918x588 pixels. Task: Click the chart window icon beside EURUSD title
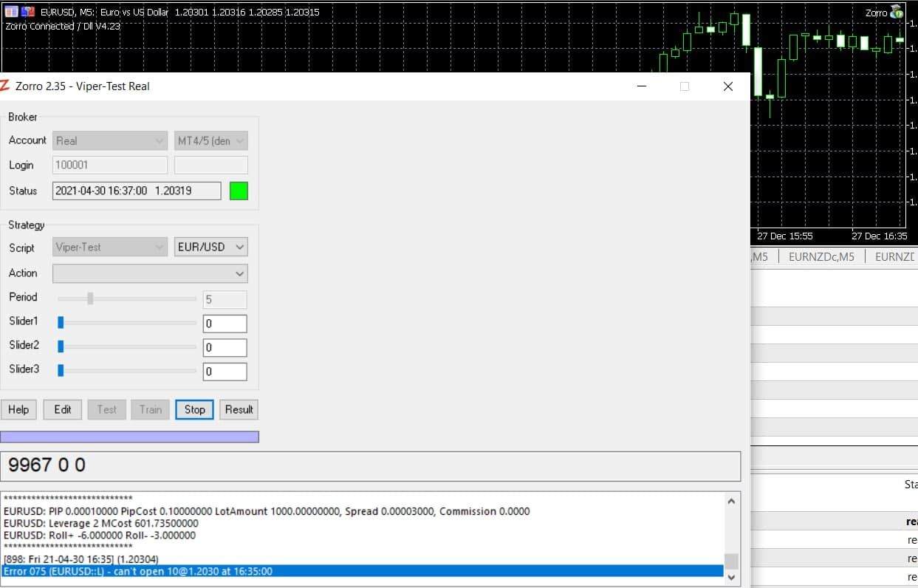(11, 12)
